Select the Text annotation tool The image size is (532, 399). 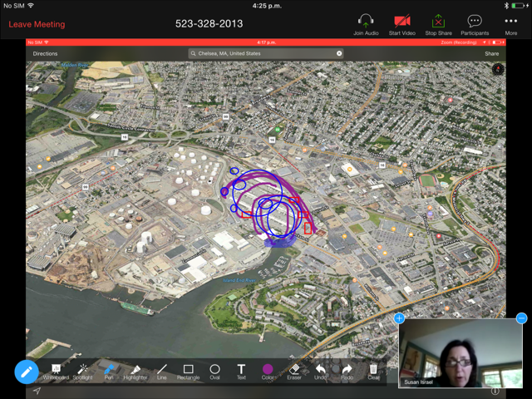pyautogui.click(x=241, y=372)
